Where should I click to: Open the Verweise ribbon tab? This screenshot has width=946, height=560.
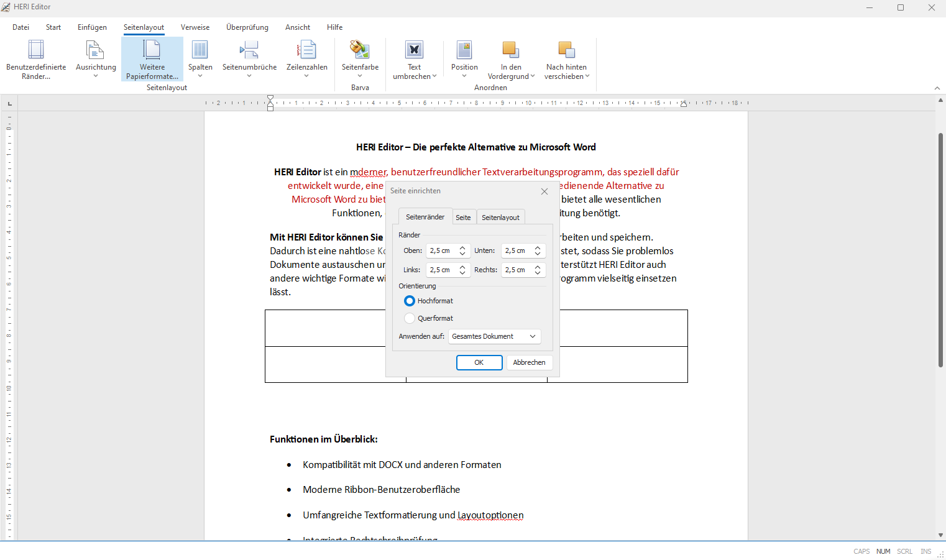pos(195,27)
